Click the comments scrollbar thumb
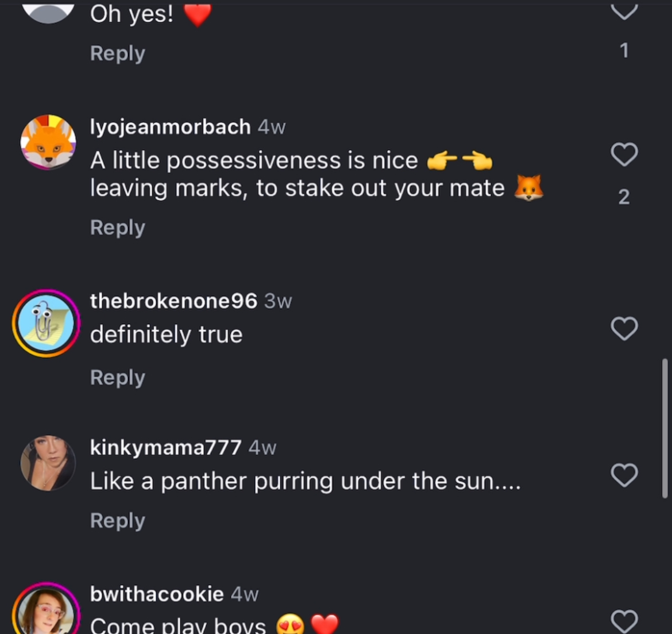Image resolution: width=672 pixels, height=634 pixels. [665, 428]
